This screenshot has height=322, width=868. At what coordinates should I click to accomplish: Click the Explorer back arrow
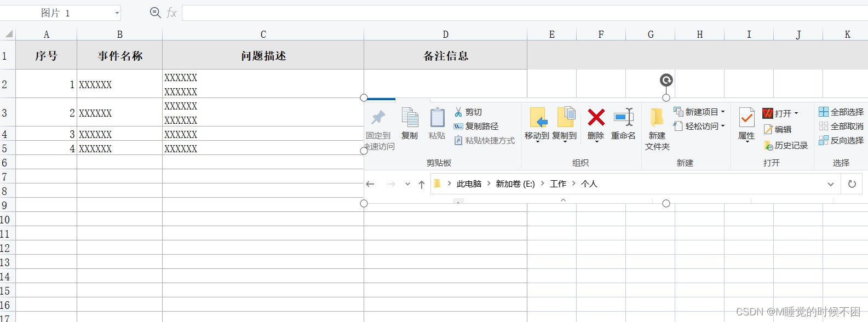click(x=370, y=184)
